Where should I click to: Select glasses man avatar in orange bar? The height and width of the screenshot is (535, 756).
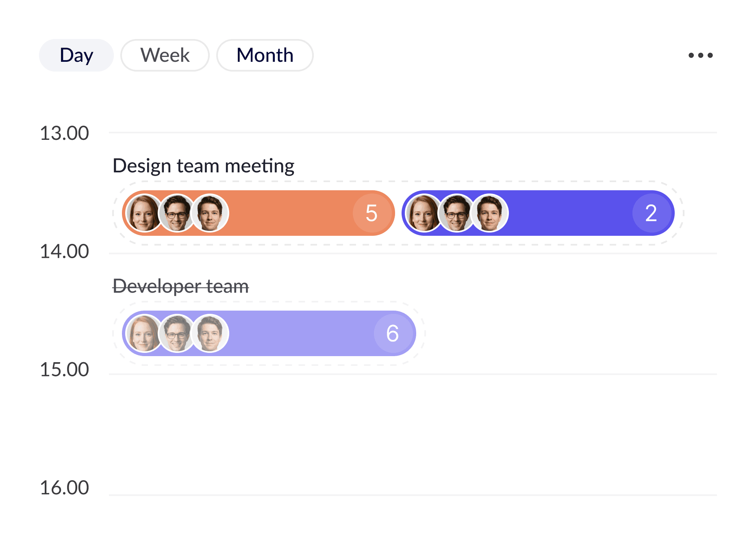(x=177, y=213)
